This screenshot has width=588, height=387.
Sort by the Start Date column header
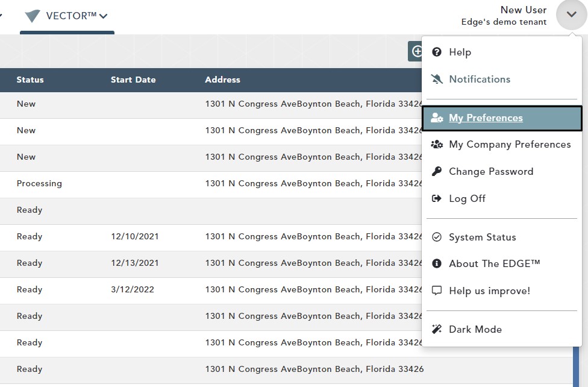(133, 80)
